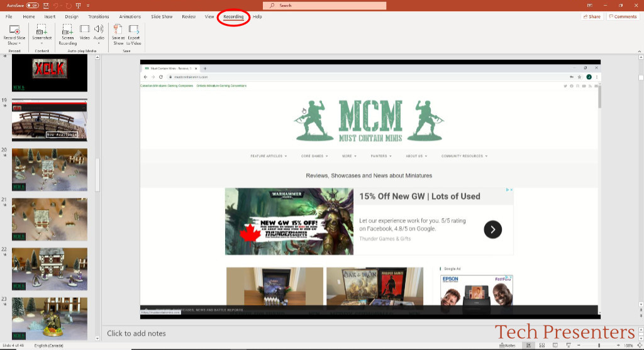644x350 pixels.
Task: Click the Redo arrow icon
Action: 68,5
